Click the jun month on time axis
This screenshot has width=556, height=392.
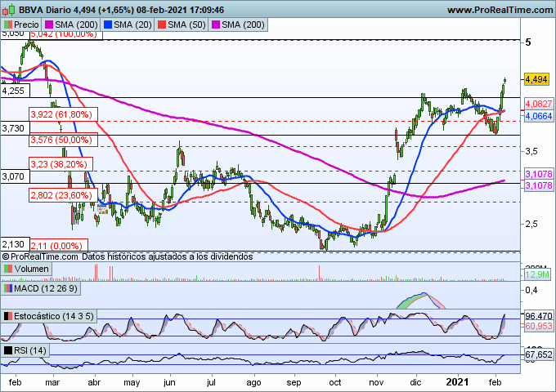(169, 383)
